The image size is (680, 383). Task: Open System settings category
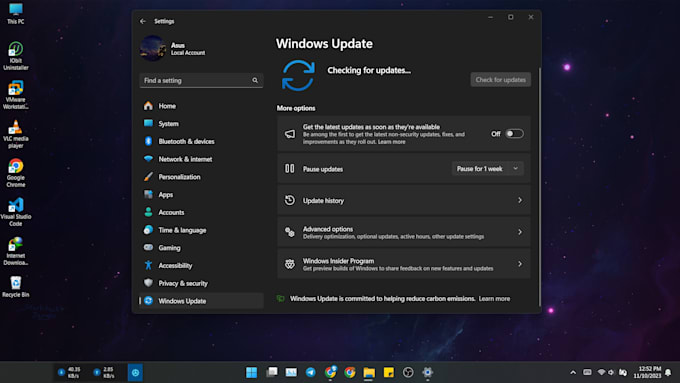click(x=202, y=124)
